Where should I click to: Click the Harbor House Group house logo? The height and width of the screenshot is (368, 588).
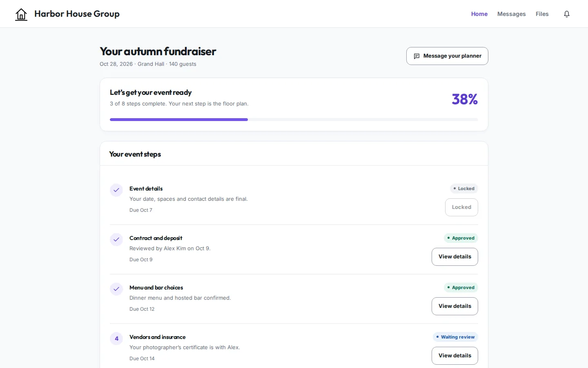pyautogui.click(x=21, y=14)
